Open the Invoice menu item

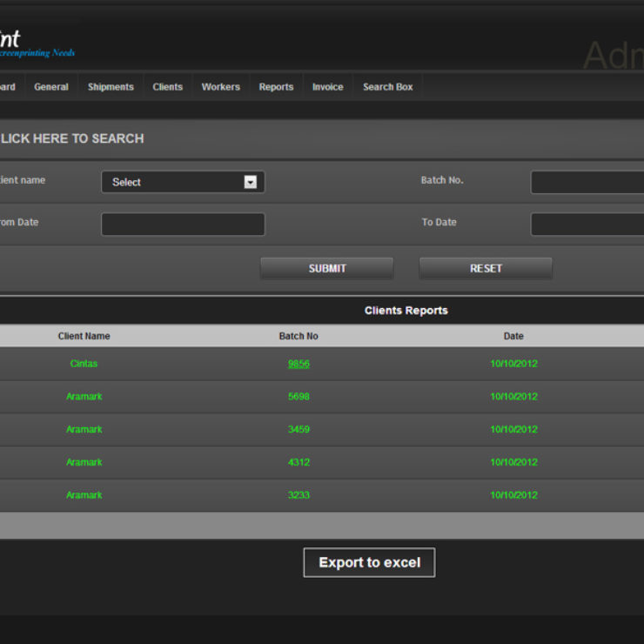(x=327, y=87)
